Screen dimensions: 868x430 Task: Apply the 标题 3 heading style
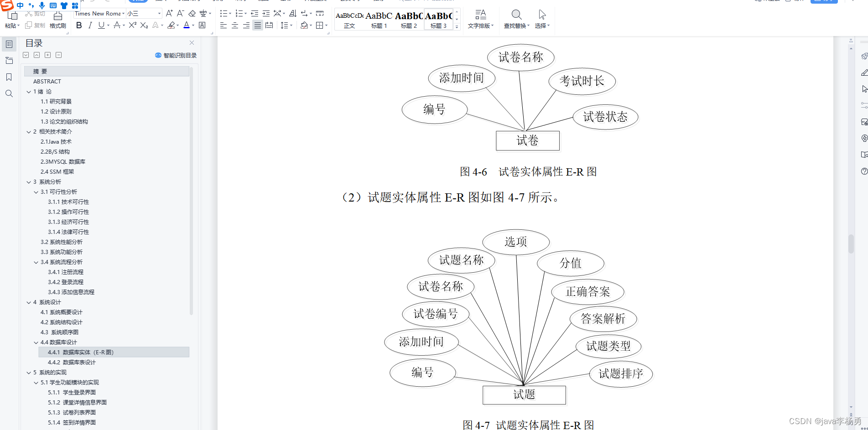438,20
